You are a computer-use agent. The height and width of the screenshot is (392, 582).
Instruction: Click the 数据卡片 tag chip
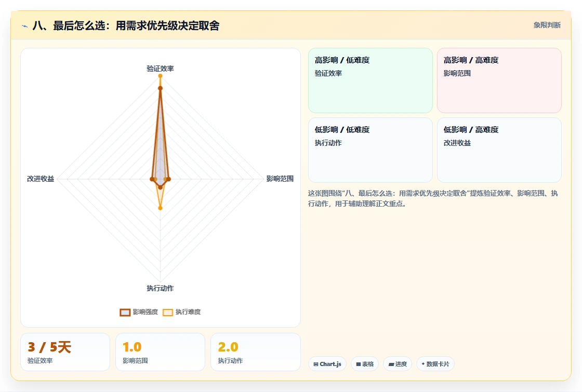coord(435,364)
